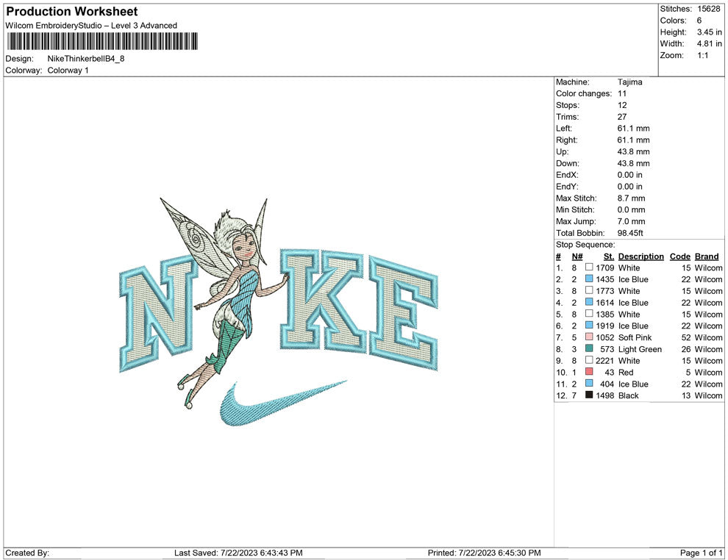Click the Ice Blue swatch in stop 6
The image size is (728, 560).
pos(589,326)
